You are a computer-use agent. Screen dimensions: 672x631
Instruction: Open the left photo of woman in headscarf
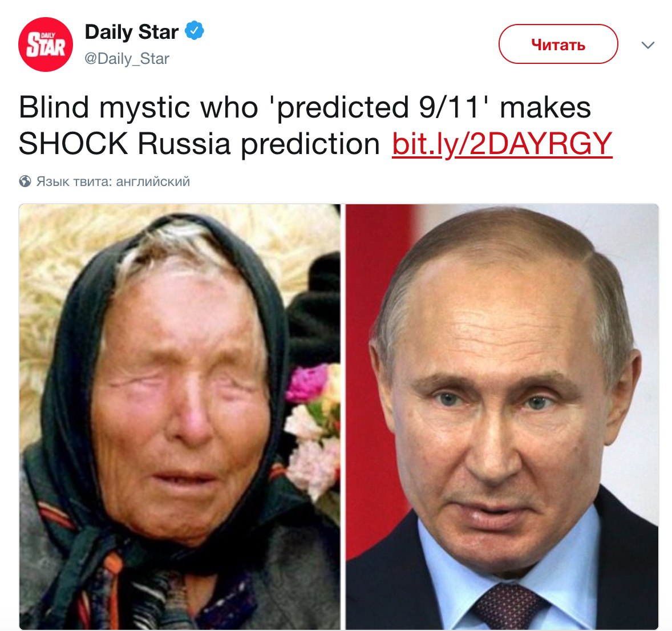point(180,416)
